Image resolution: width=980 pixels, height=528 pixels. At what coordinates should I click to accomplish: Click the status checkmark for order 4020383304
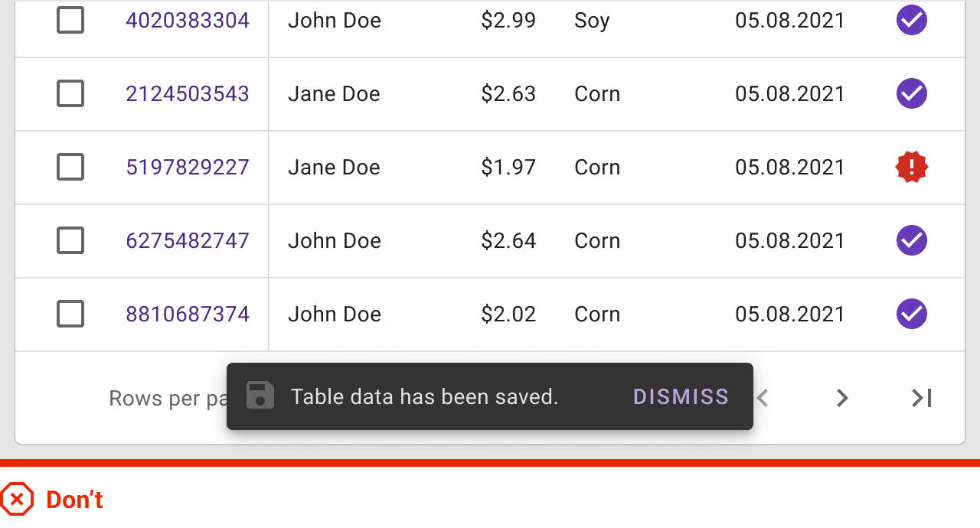(x=911, y=21)
